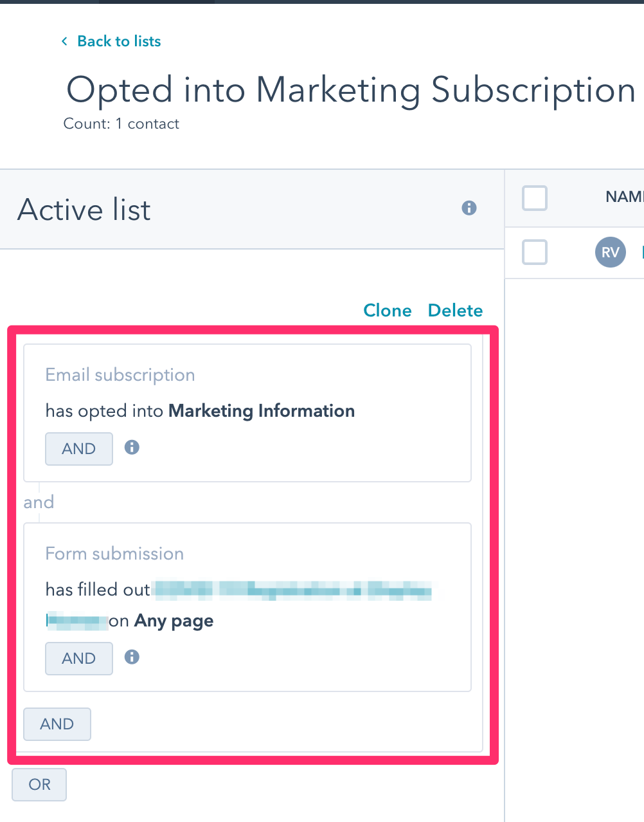Click the bottom AND button to add a criterion
The image size is (644, 822).
coord(57,724)
